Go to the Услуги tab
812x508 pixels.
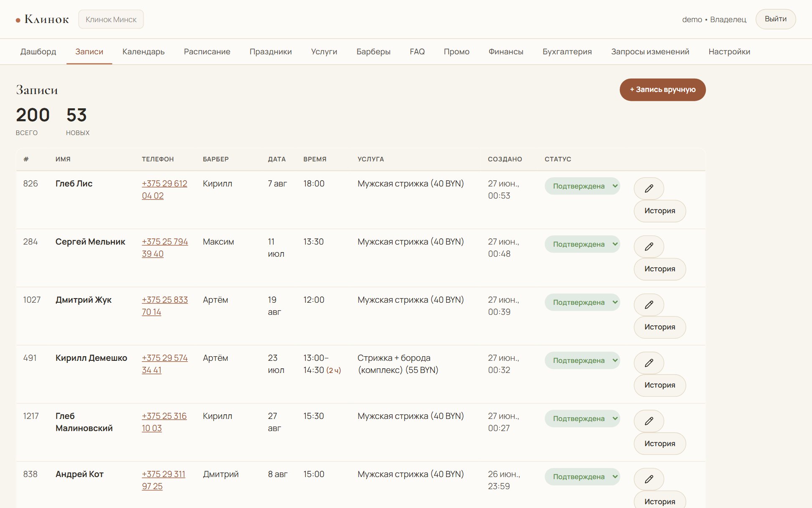coord(324,51)
